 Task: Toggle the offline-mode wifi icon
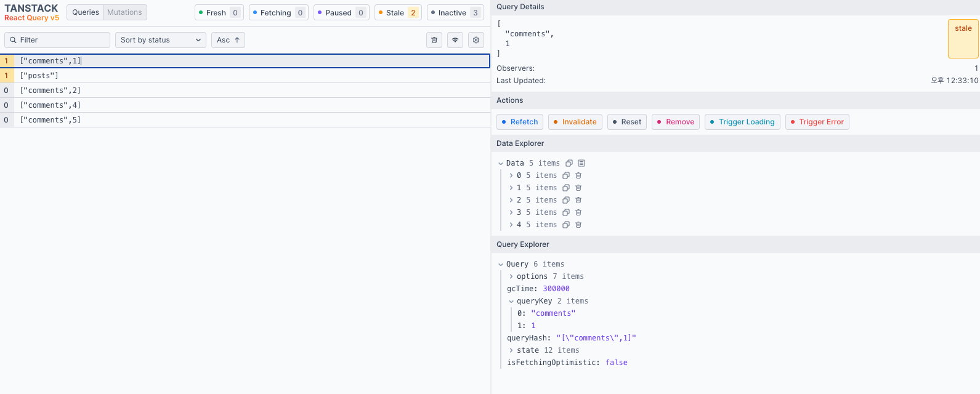click(x=455, y=40)
